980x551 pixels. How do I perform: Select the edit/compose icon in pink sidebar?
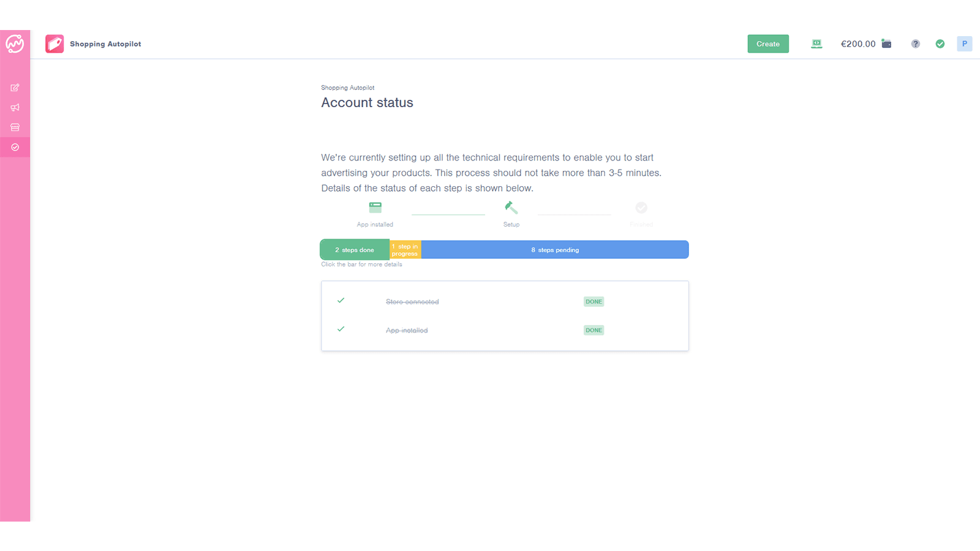point(15,87)
